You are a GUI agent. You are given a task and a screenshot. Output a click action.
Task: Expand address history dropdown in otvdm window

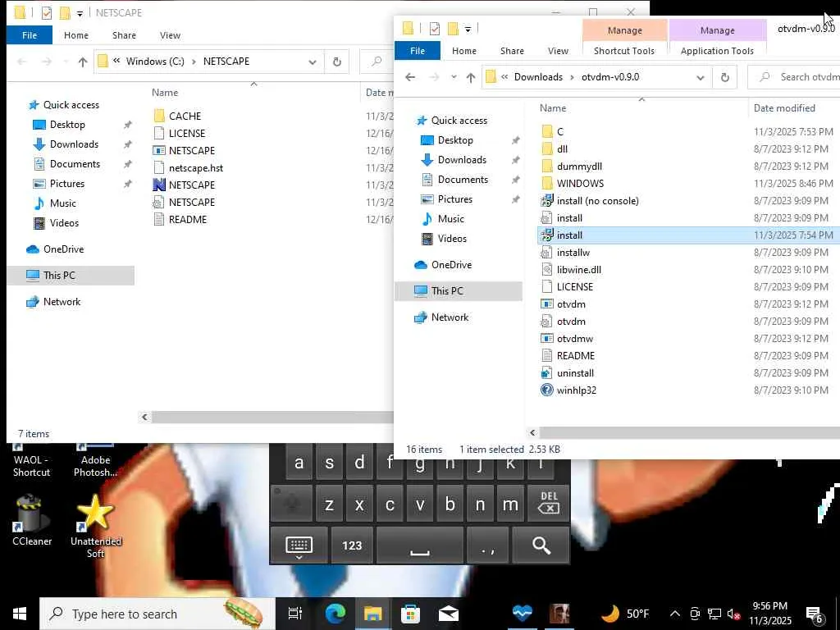click(x=701, y=78)
